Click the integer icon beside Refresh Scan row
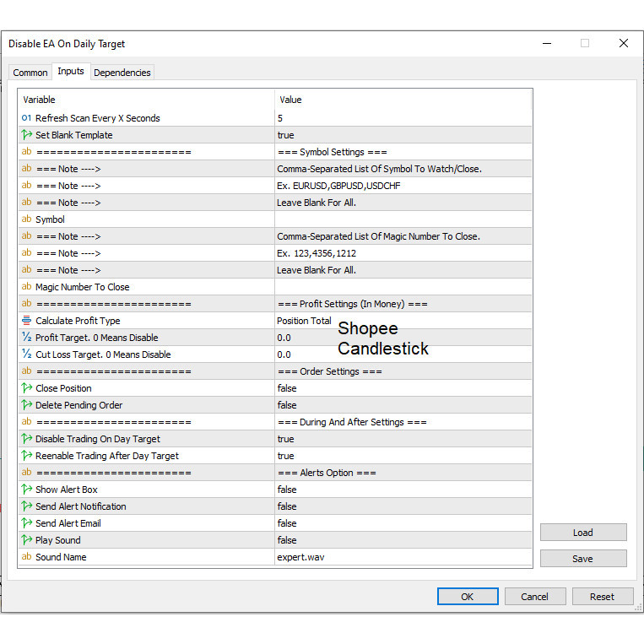644x644 pixels. (26, 118)
